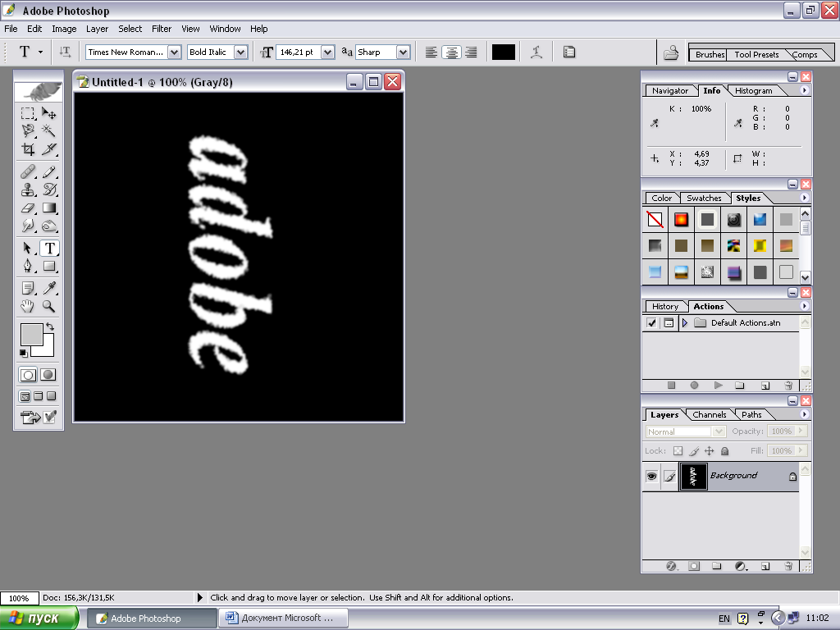840x630 pixels.
Task: Select the History Brush tool
Action: [x=48, y=189]
